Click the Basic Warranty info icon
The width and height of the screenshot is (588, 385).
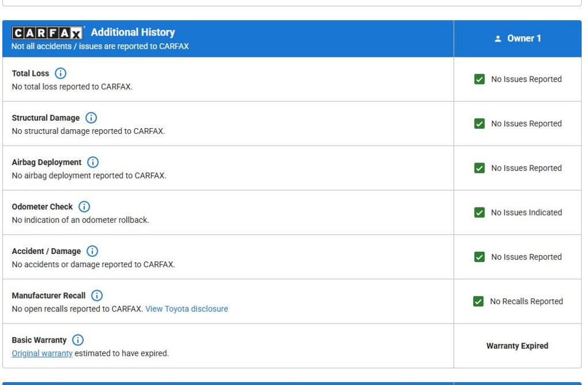click(78, 340)
